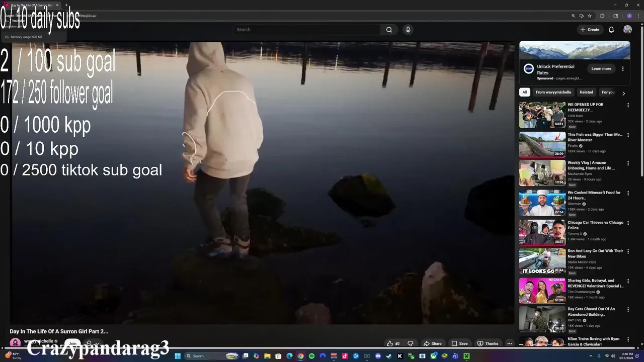This screenshot has width=644, height=362.
Task: Open TikTok from the taskbar
Action: coord(345,356)
